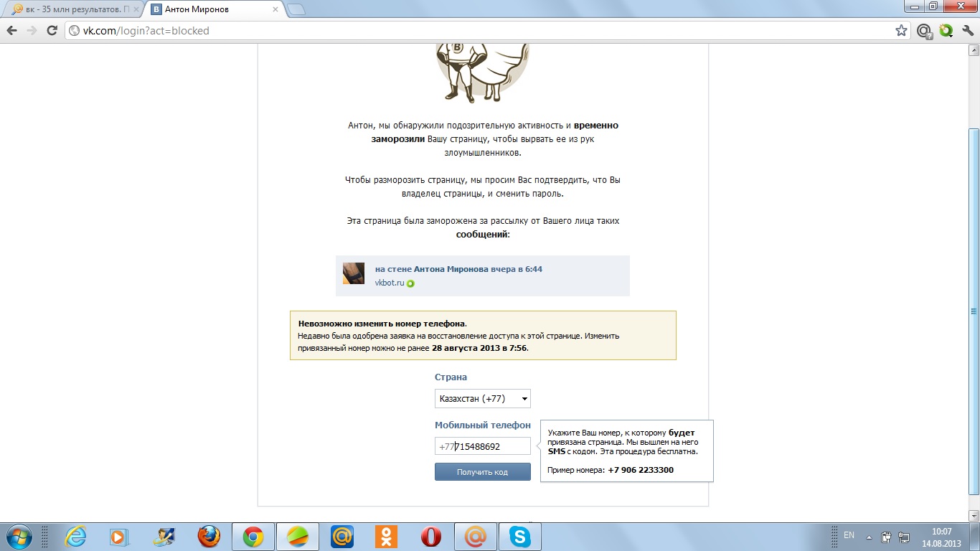Show hidden system tray icons
The height and width of the screenshot is (551, 980).
tap(869, 537)
